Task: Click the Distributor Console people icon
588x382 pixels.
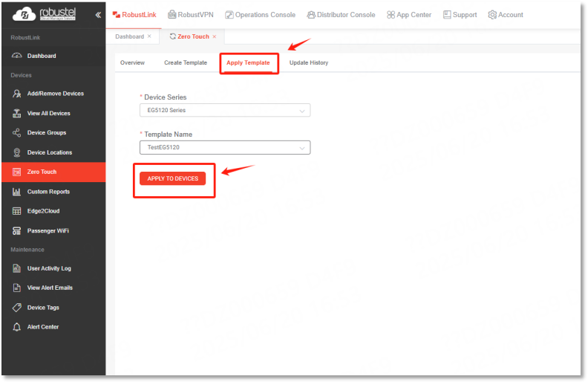Action: click(311, 15)
